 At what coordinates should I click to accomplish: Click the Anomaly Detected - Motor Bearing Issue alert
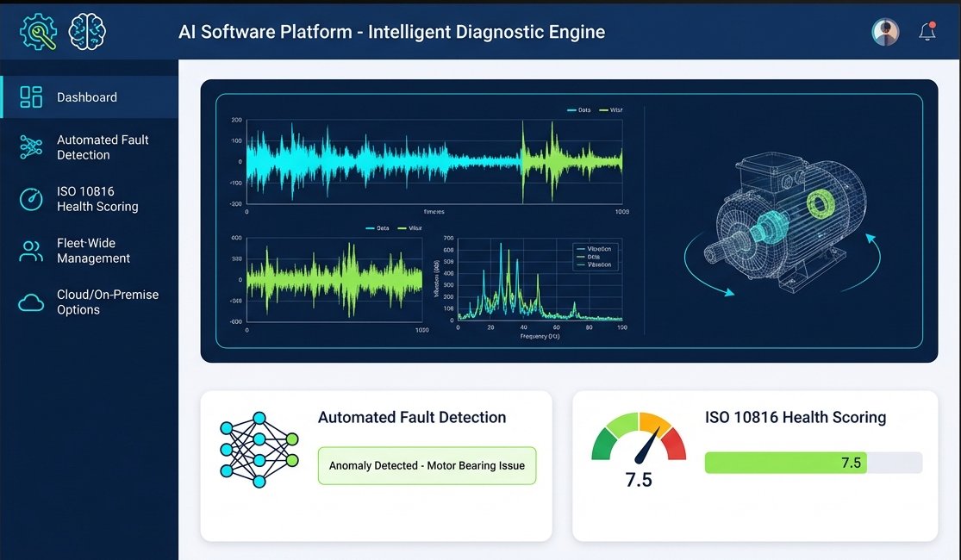427,465
